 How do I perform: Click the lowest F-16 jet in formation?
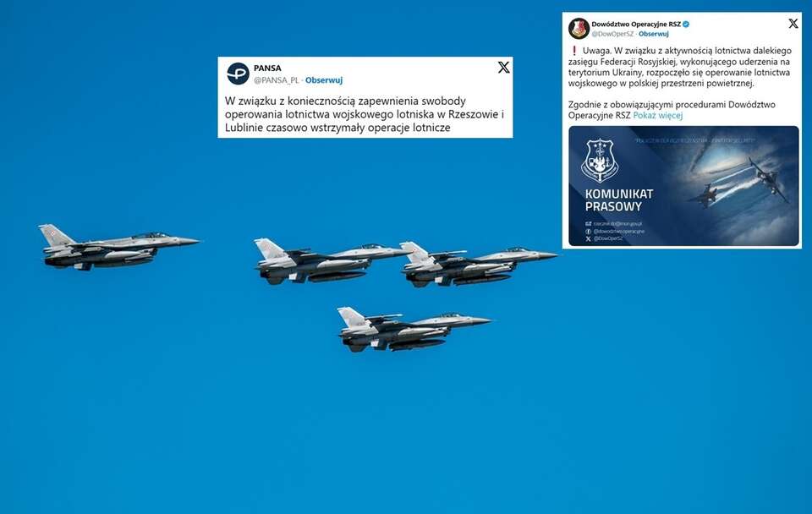click(414, 329)
